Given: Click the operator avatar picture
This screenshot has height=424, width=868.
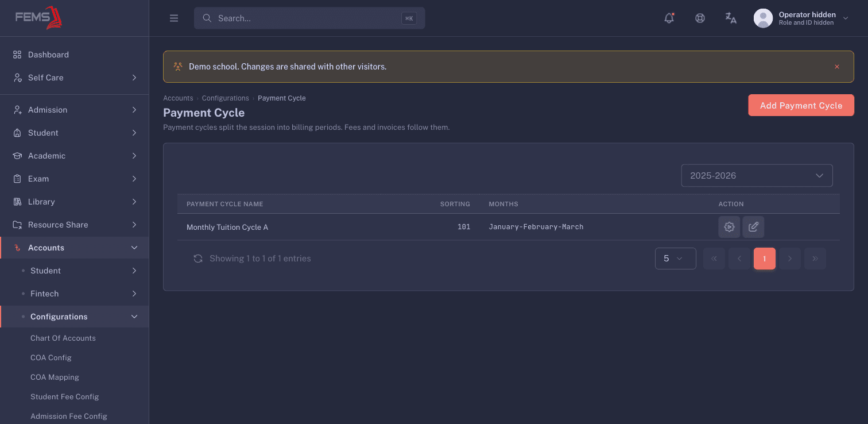Looking at the screenshot, I should (763, 18).
